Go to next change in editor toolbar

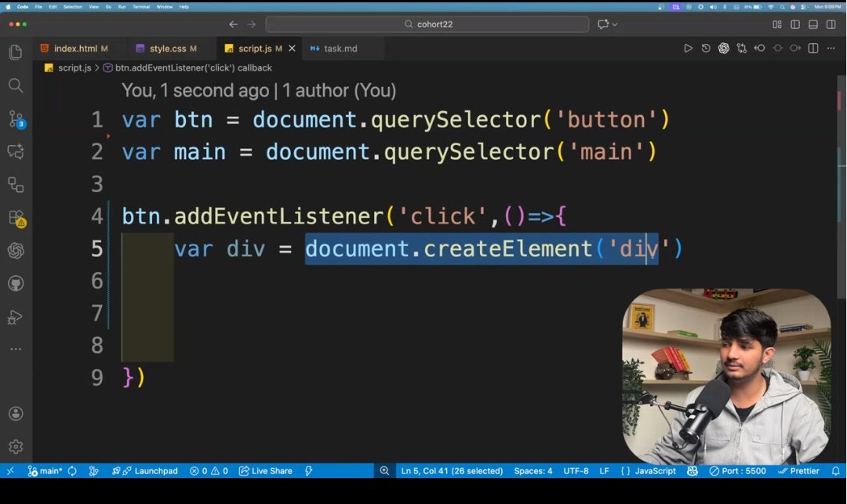pos(795,48)
